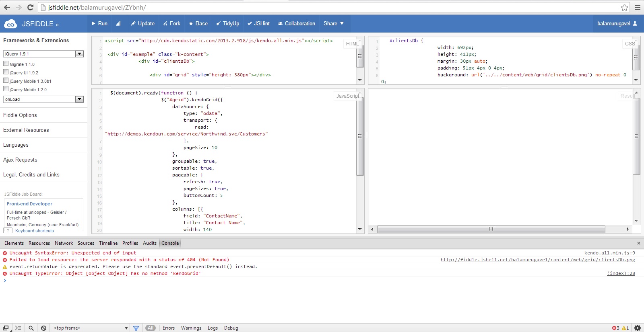The height and width of the screenshot is (332, 644).
Task: Set fiddle as Base
Action: click(198, 24)
